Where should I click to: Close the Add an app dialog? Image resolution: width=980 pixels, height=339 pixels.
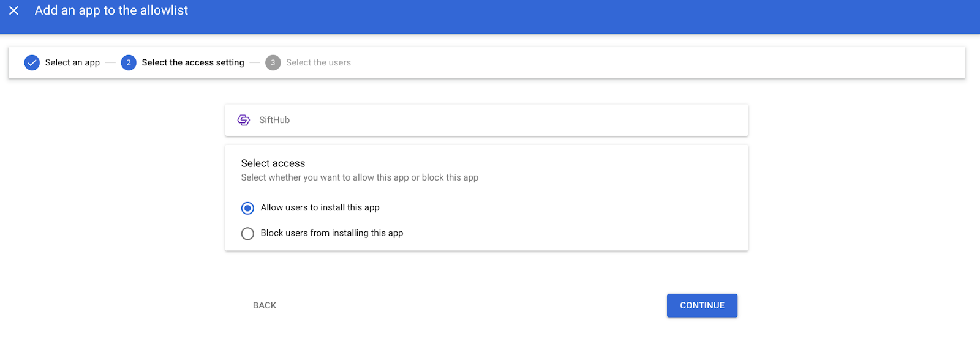coord(14,10)
